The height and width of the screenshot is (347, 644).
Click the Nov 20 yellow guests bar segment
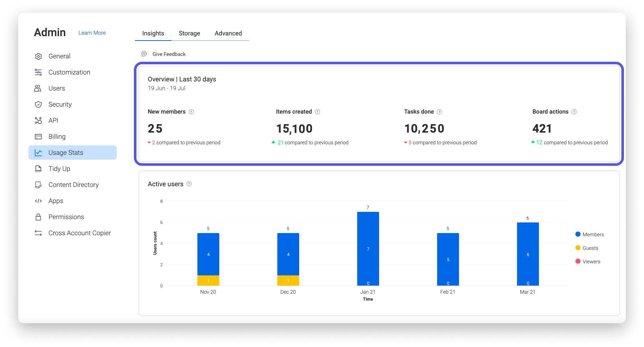(208, 281)
